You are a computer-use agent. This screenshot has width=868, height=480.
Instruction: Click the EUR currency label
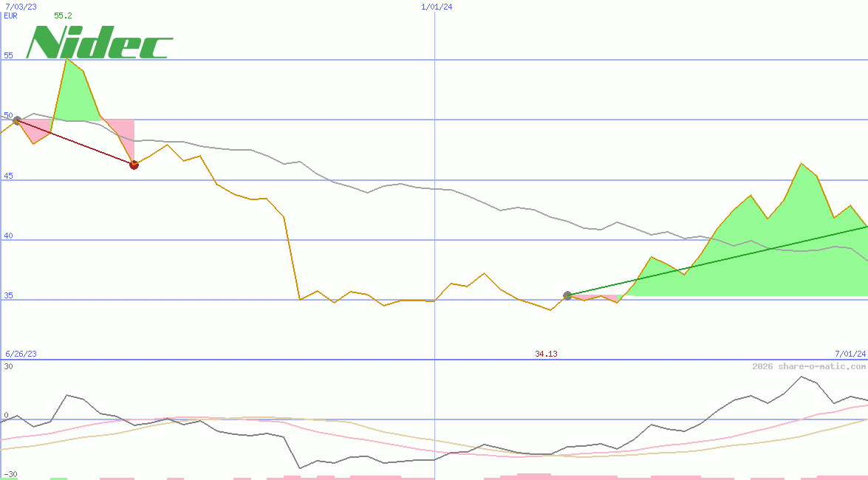click(10, 16)
